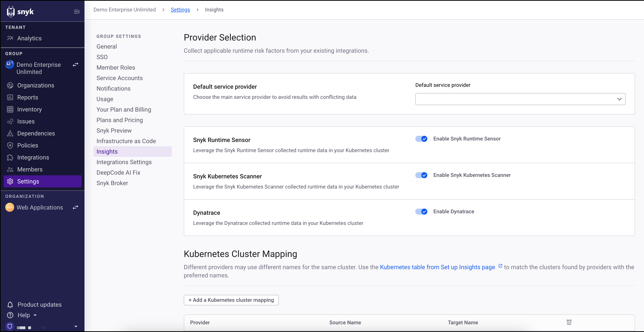Switch organization using the Web Applications arrows icon

pos(75,207)
